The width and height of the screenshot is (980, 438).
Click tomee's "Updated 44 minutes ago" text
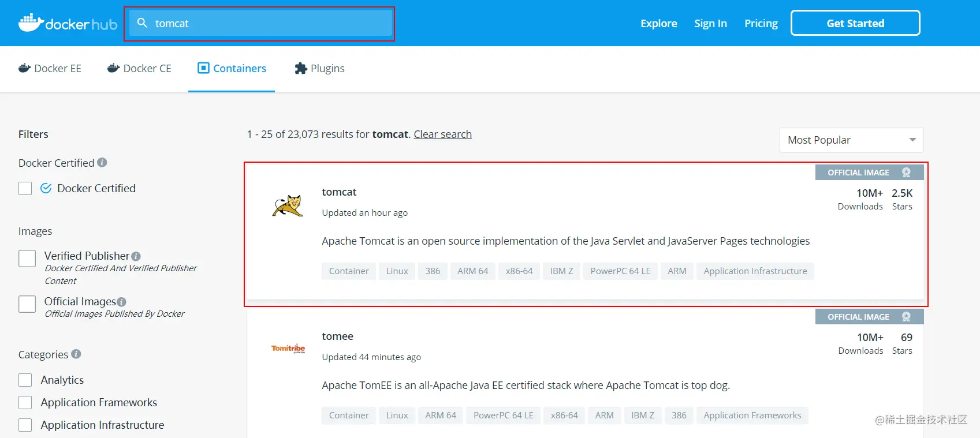click(371, 357)
